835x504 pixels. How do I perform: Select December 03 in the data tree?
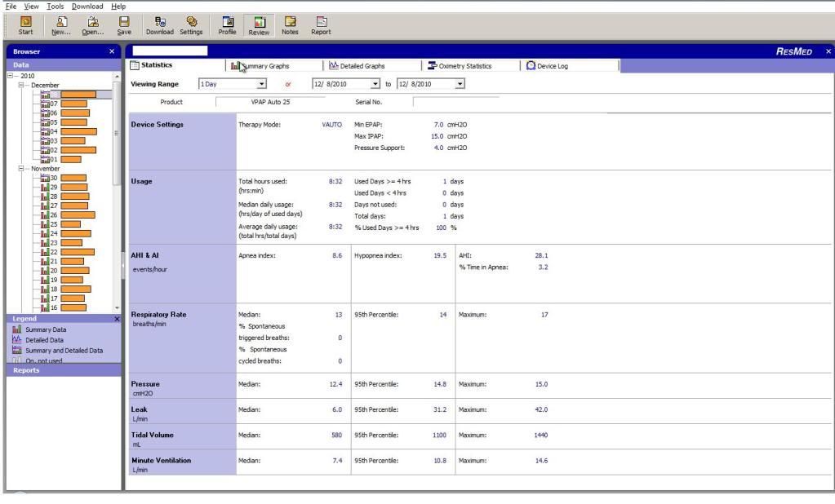coord(63,141)
